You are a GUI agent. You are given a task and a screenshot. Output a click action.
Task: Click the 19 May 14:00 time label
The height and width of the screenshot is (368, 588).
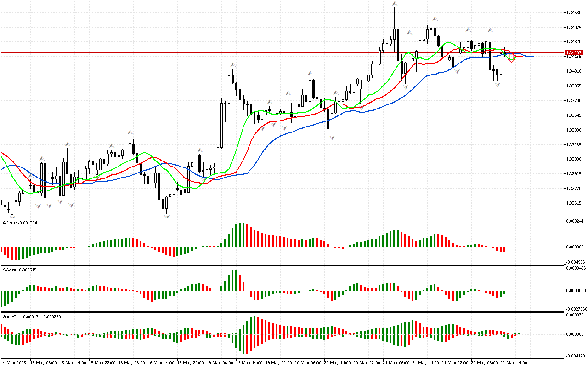click(x=249, y=363)
